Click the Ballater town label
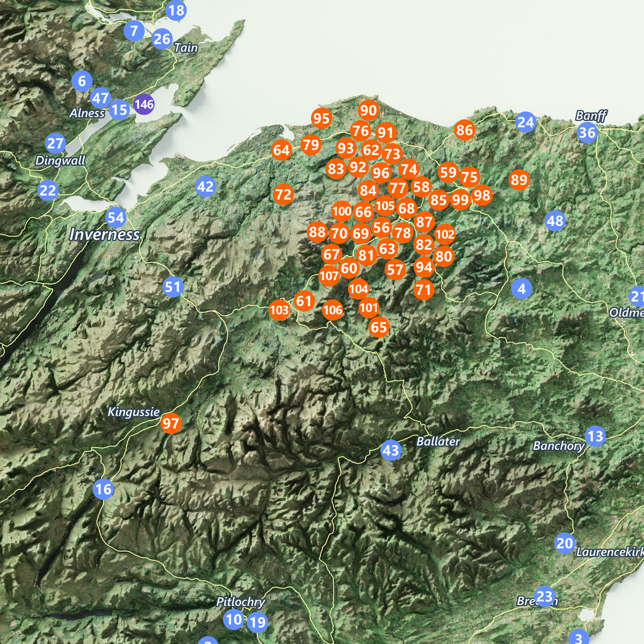Screen dimensions: 644x644 tap(438, 442)
